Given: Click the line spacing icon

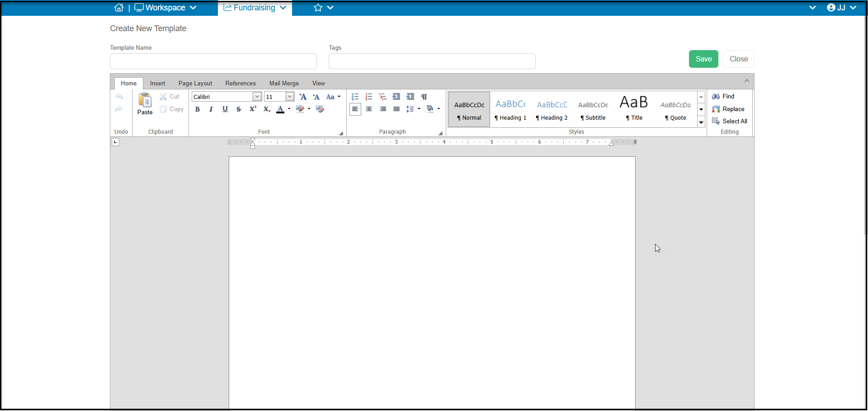Looking at the screenshot, I should coord(410,109).
